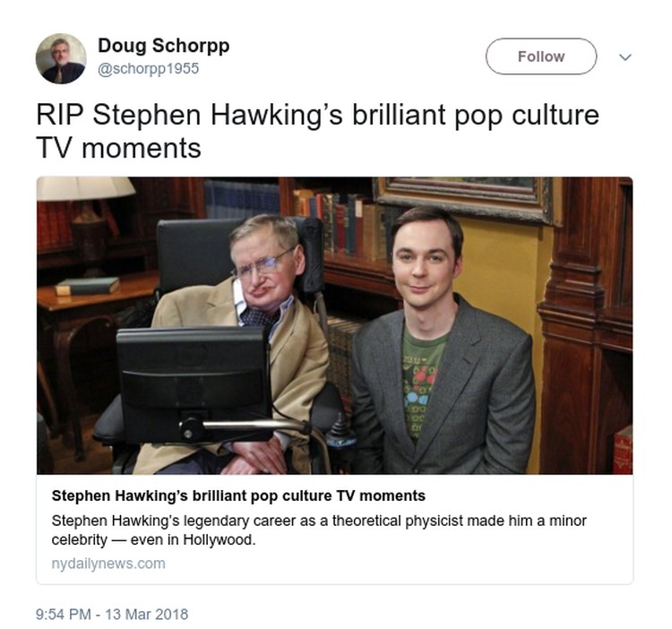This screenshot has height=629, width=672.
Task: Click the card description mentioning theoretical physicist
Action: click(319, 530)
